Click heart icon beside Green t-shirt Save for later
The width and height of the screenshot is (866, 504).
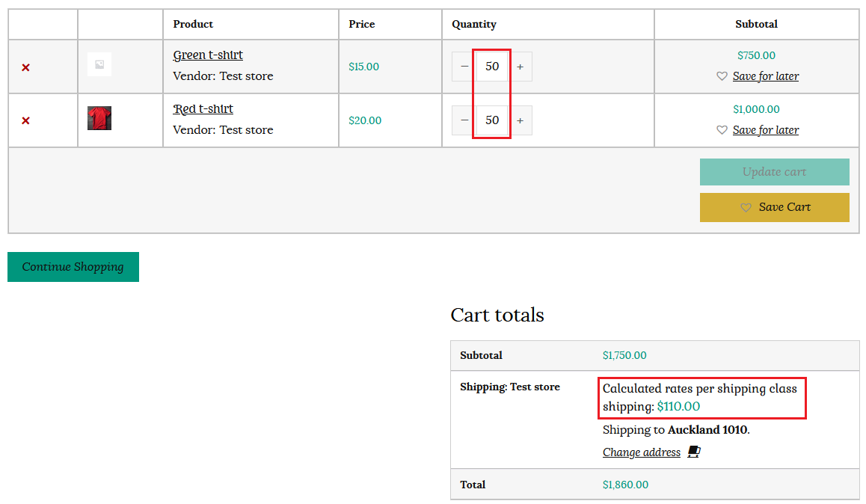(722, 76)
